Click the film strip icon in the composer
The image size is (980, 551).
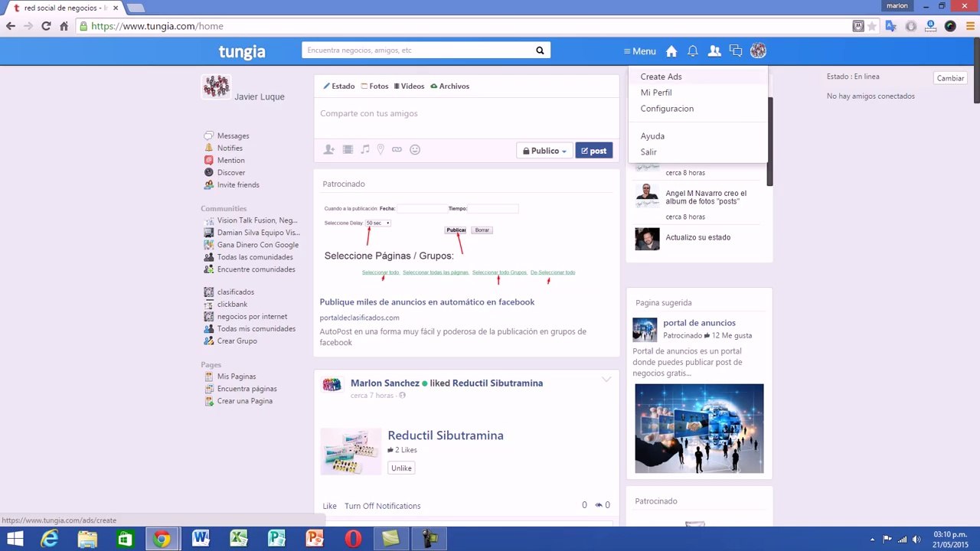tap(348, 150)
